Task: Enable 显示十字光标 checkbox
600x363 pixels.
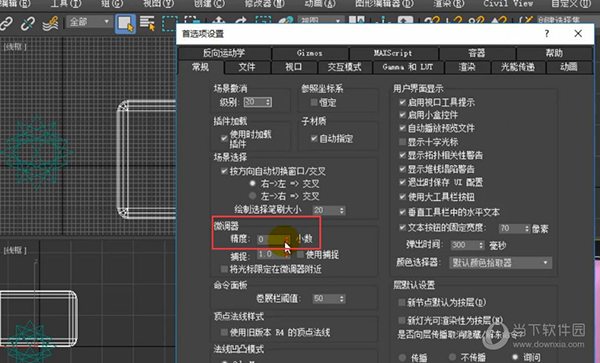Action: point(402,142)
